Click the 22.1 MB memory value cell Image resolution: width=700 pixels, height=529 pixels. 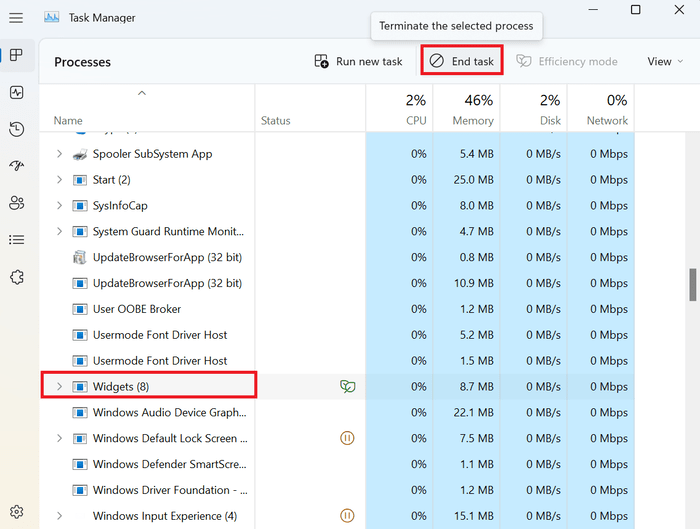click(x=474, y=412)
